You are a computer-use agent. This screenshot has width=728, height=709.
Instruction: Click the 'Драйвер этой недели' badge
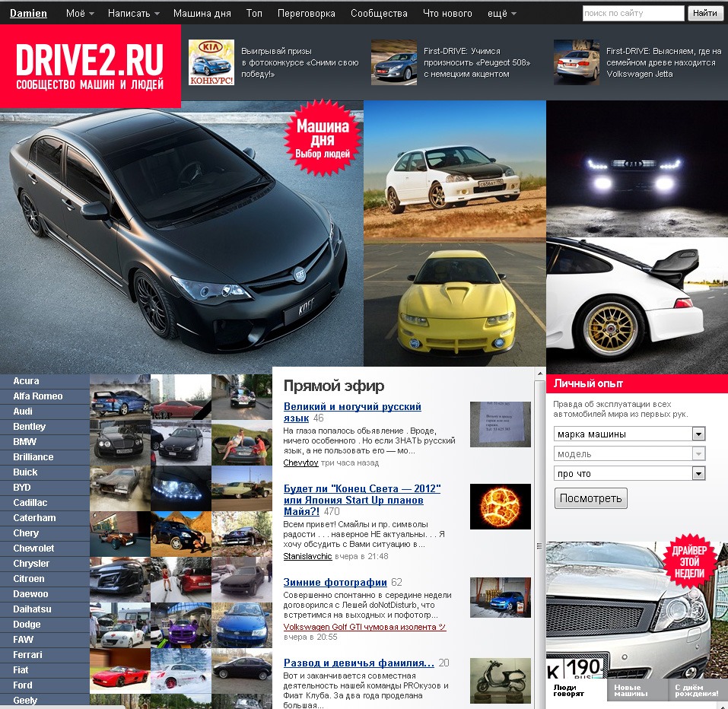(689, 562)
